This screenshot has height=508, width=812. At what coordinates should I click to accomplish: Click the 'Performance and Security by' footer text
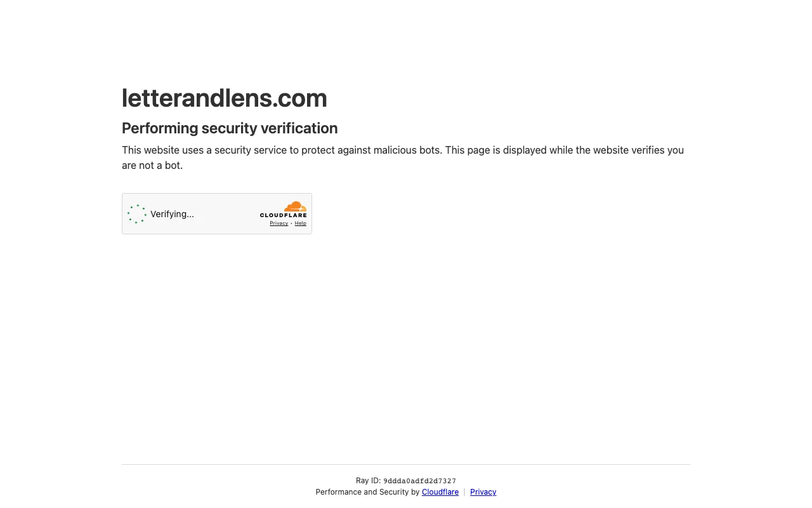368,492
